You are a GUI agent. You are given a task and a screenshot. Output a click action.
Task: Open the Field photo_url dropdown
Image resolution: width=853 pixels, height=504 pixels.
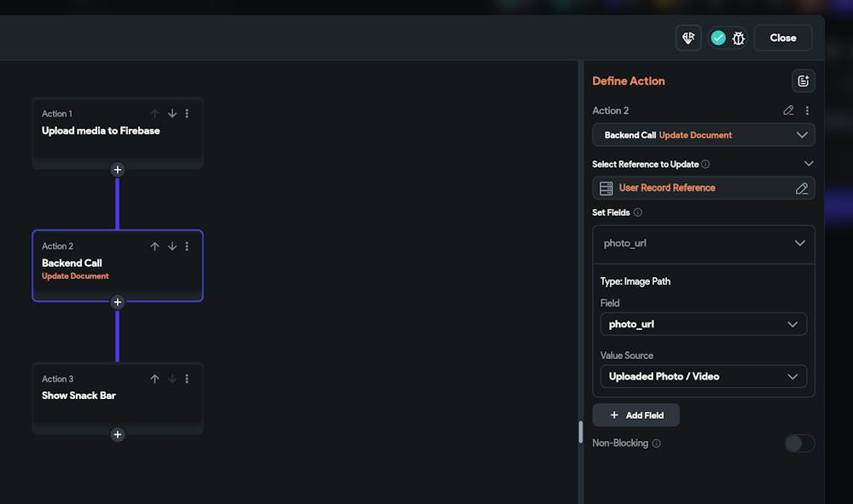pos(703,324)
